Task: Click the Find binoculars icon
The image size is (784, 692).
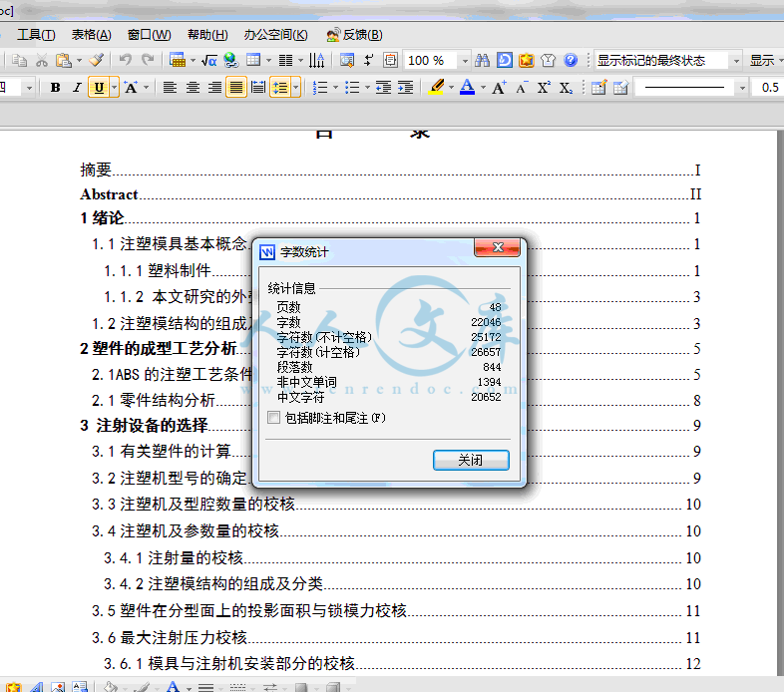Action: pos(482,61)
